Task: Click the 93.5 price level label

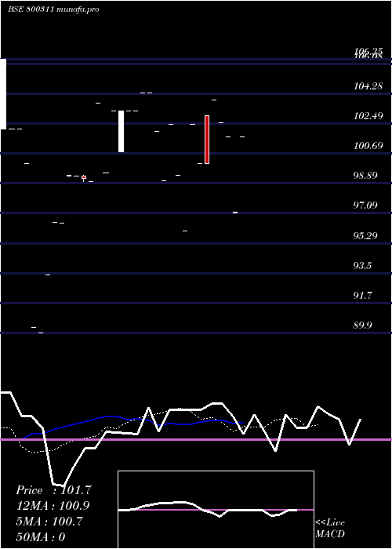Action: [362, 265]
